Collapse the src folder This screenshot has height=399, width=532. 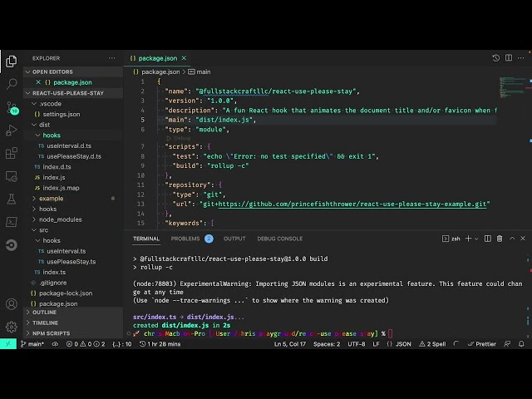click(x=73, y=230)
